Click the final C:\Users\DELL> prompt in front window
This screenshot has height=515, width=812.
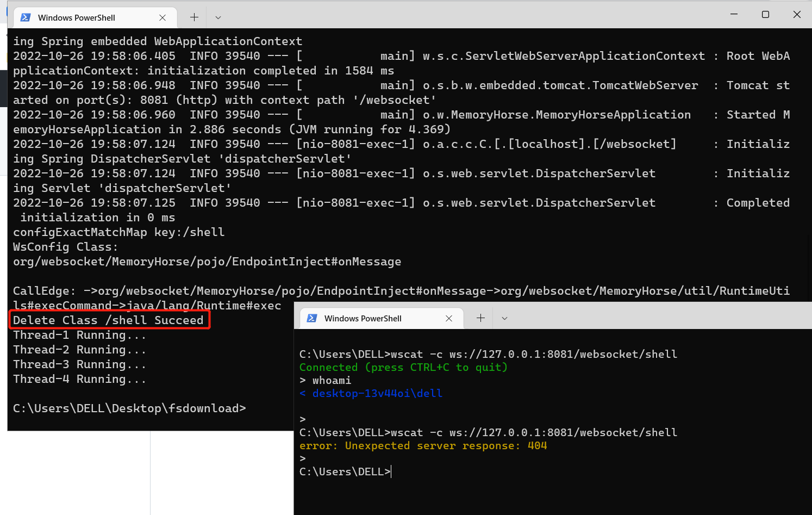[x=345, y=471]
